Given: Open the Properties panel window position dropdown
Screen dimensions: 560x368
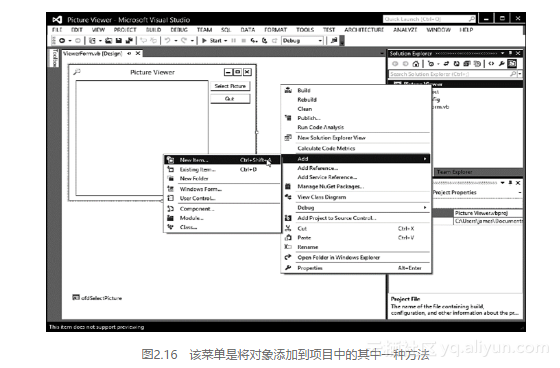Looking at the screenshot, I should point(502,183).
